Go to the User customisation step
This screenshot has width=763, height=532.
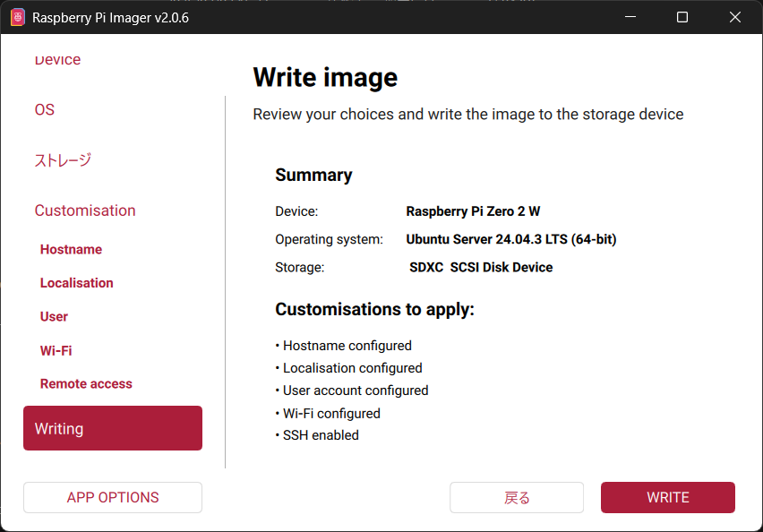pyautogui.click(x=54, y=317)
